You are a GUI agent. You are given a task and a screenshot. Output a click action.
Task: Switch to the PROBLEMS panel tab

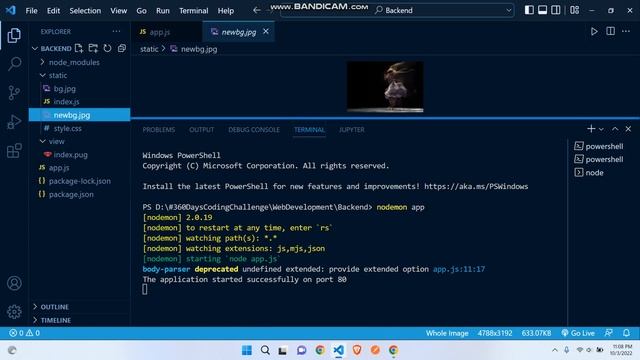click(159, 129)
